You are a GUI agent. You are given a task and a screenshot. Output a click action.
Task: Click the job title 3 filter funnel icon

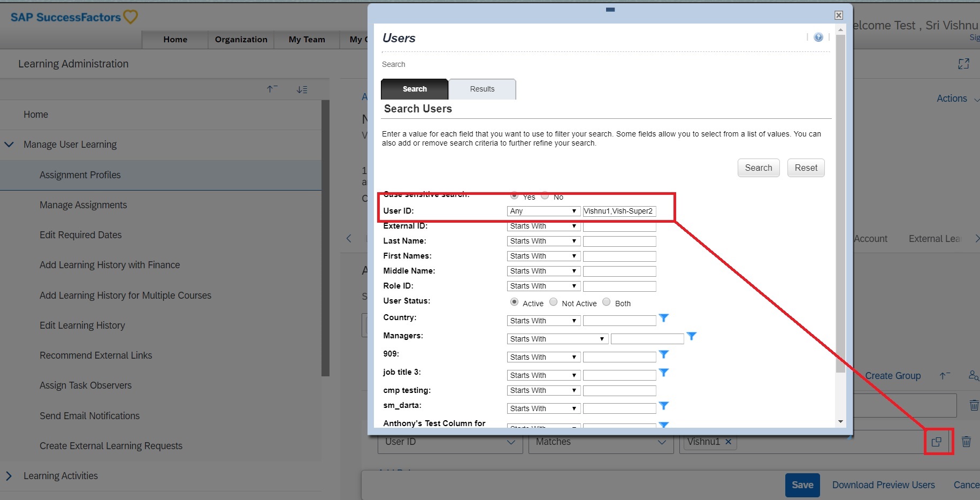coord(664,373)
